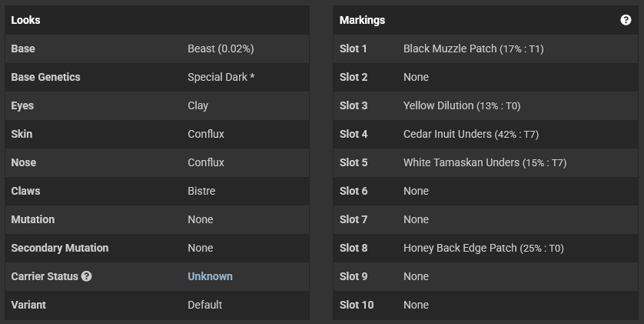The height and width of the screenshot is (324, 644).
Task: Click the Honey Back Edge Patch marking
Action: (483, 248)
